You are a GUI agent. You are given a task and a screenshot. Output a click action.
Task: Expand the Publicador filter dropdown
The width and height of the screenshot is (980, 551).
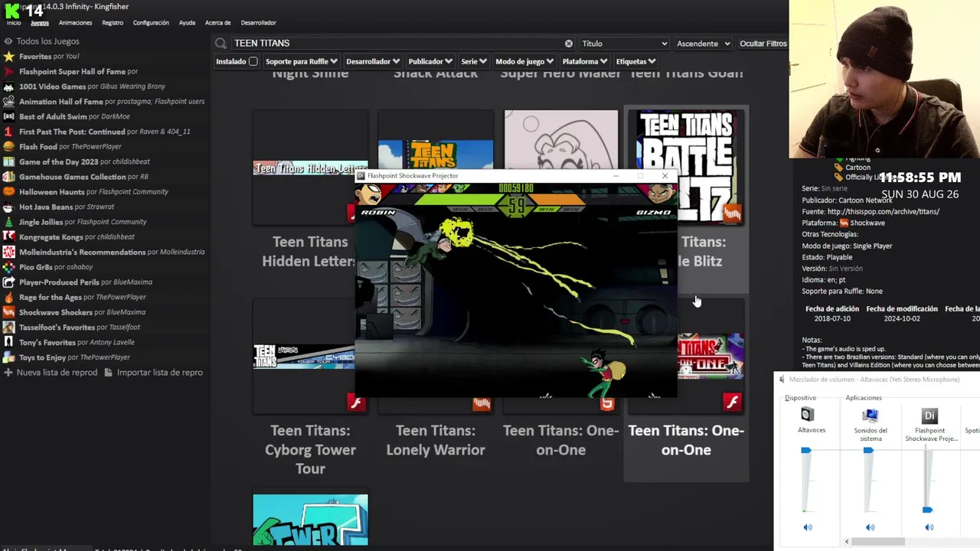430,61
